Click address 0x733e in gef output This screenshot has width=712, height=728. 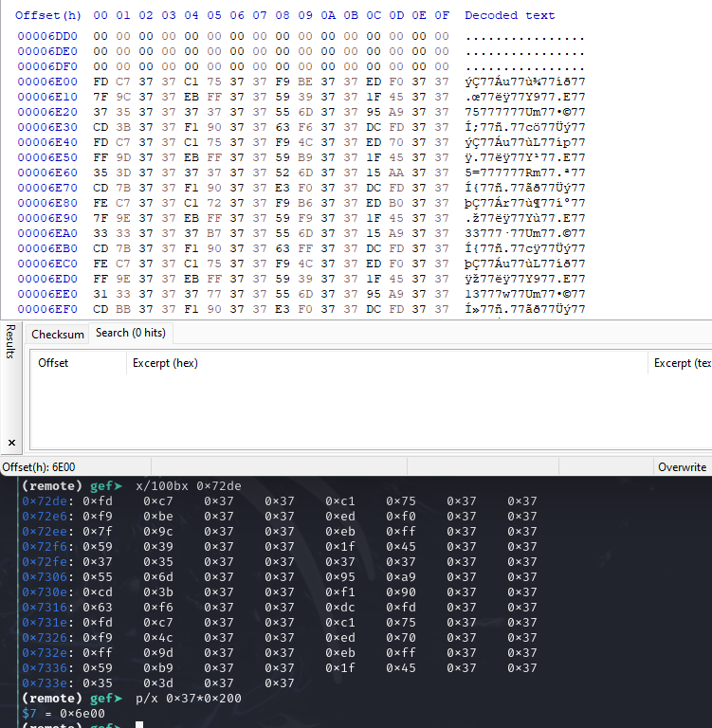point(45,682)
